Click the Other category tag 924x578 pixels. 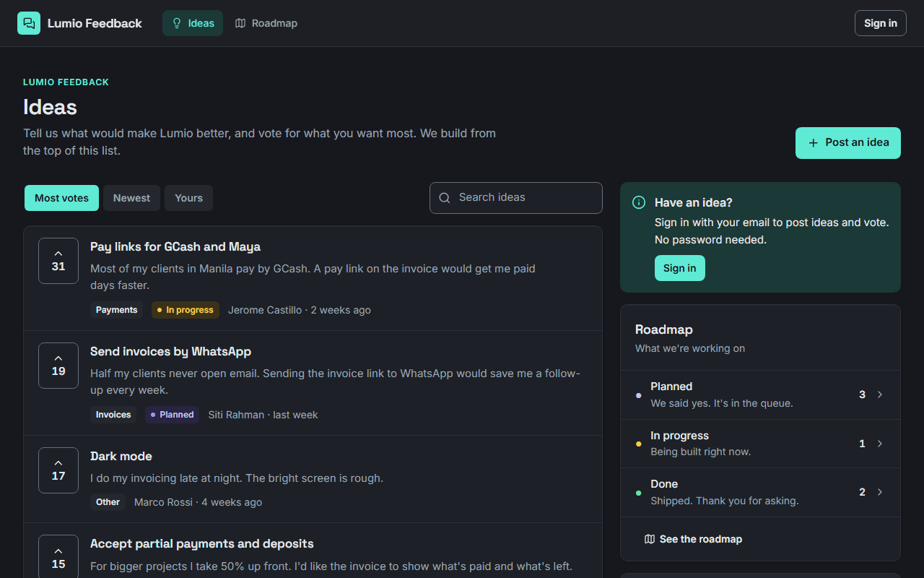point(108,502)
